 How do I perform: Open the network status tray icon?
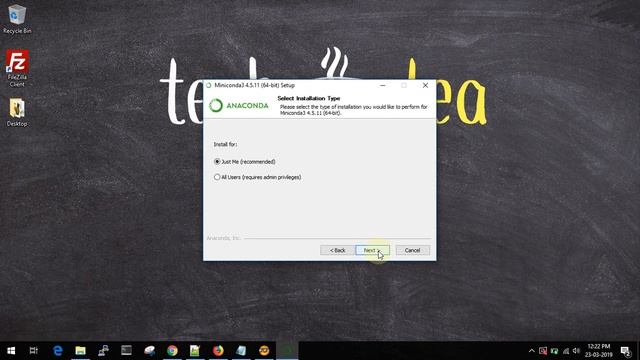point(566,351)
